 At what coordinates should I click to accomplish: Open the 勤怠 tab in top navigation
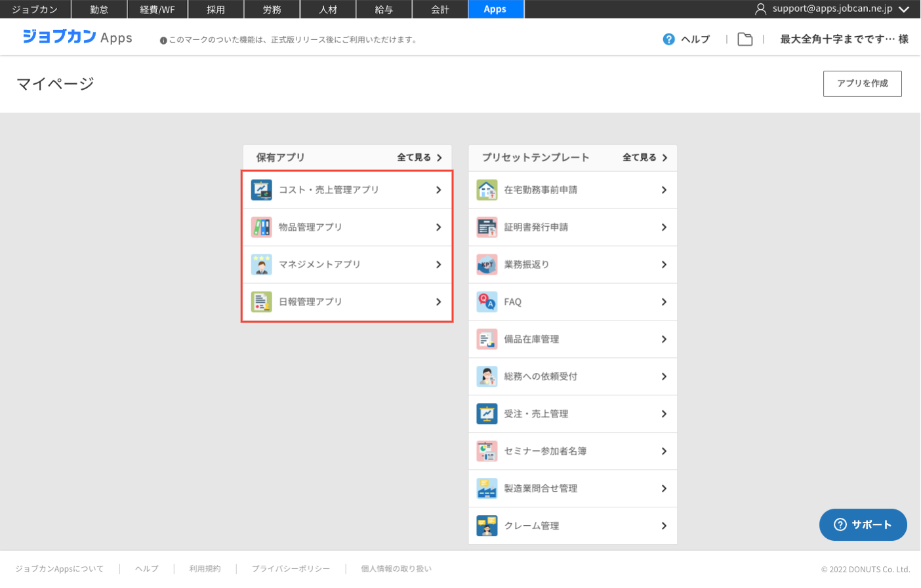click(x=99, y=9)
